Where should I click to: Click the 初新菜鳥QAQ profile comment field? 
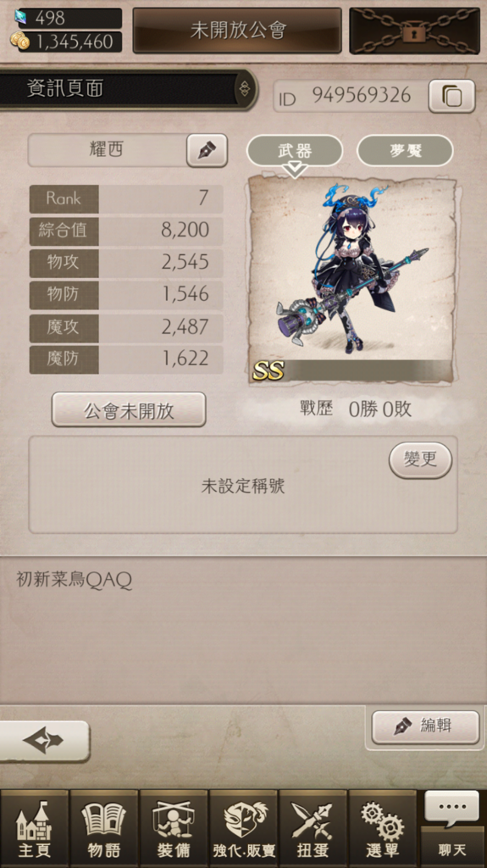point(244,630)
